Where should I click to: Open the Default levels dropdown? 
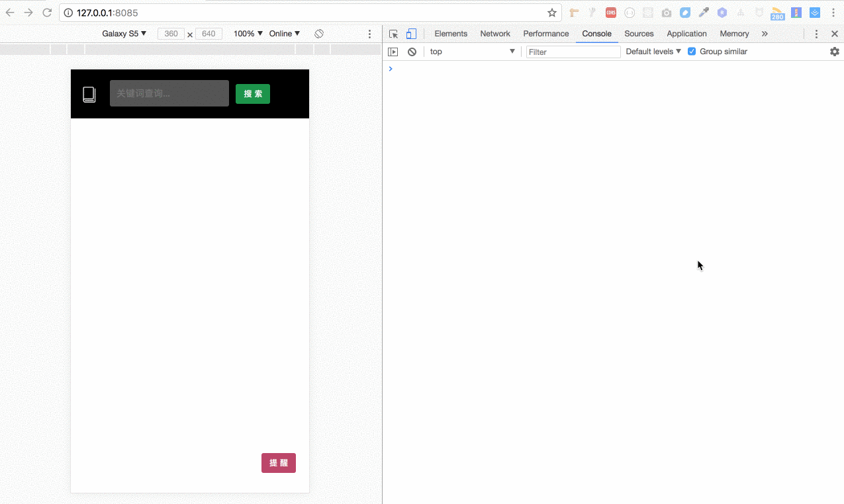coord(653,52)
